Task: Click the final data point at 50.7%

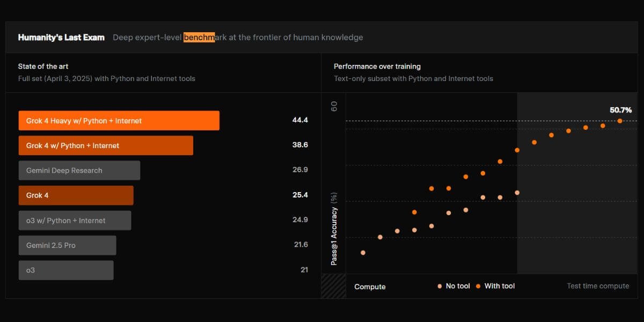Action: tap(620, 121)
